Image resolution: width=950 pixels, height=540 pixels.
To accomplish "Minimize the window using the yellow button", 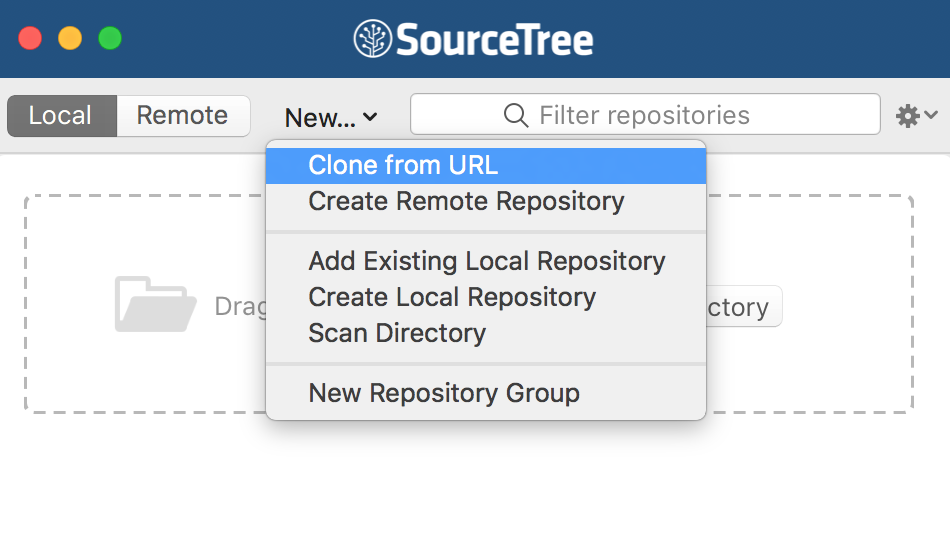I will pyautogui.click(x=70, y=39).
